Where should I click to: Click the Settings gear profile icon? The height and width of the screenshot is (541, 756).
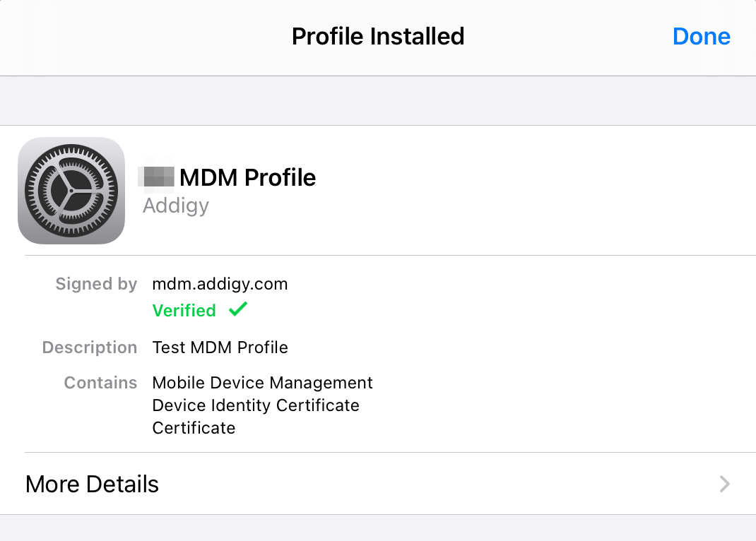click(71, 191)
